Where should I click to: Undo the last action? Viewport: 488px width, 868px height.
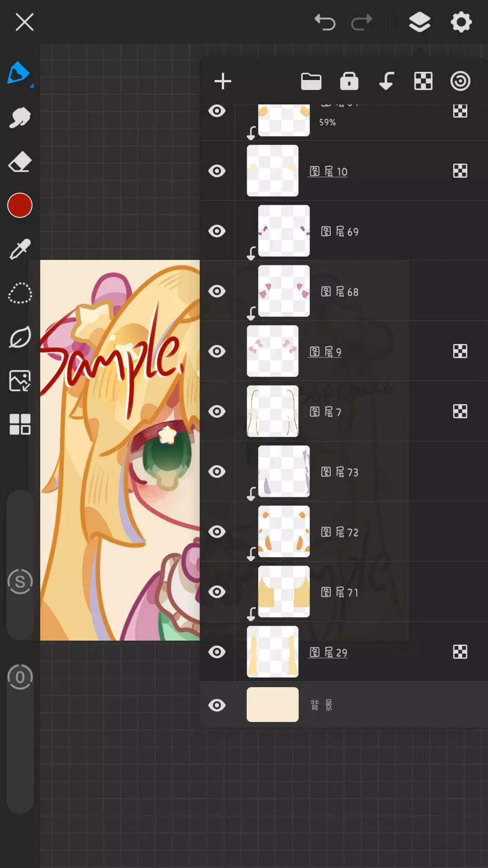click(x=324, y=22)
